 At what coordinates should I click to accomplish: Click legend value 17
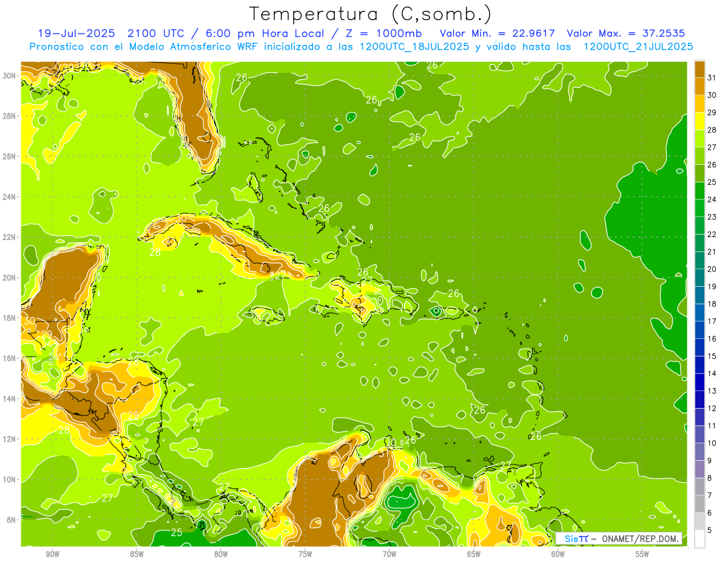coord(712,321)
